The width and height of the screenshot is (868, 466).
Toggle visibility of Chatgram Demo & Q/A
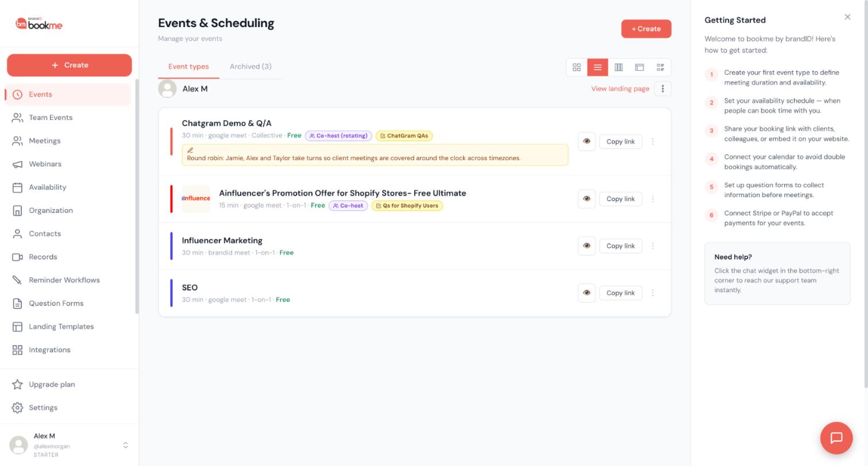click(587, 141)
